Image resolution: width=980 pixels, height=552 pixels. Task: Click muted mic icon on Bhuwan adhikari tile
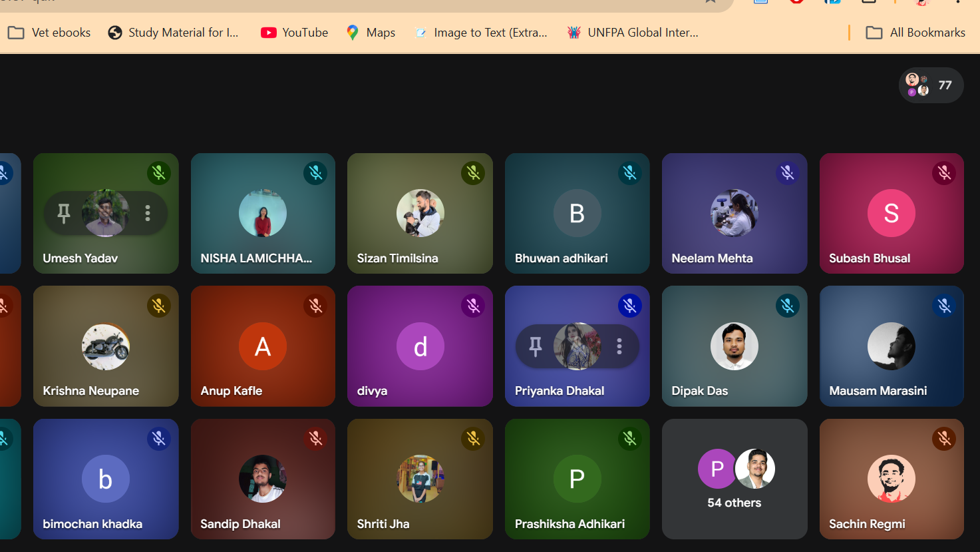point(630,173)
